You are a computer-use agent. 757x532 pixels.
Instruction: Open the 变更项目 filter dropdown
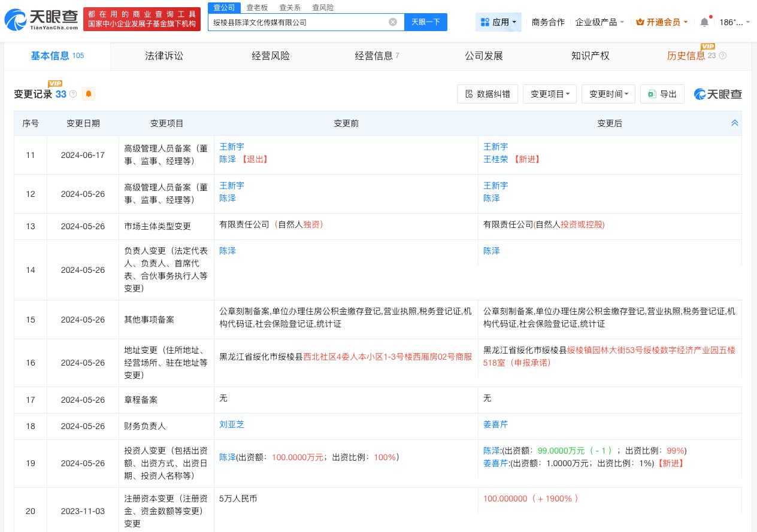tap(550, 94)
